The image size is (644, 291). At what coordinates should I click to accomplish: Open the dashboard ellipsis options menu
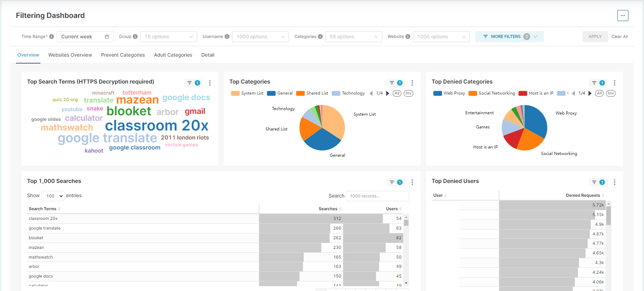tap(622, 15)
